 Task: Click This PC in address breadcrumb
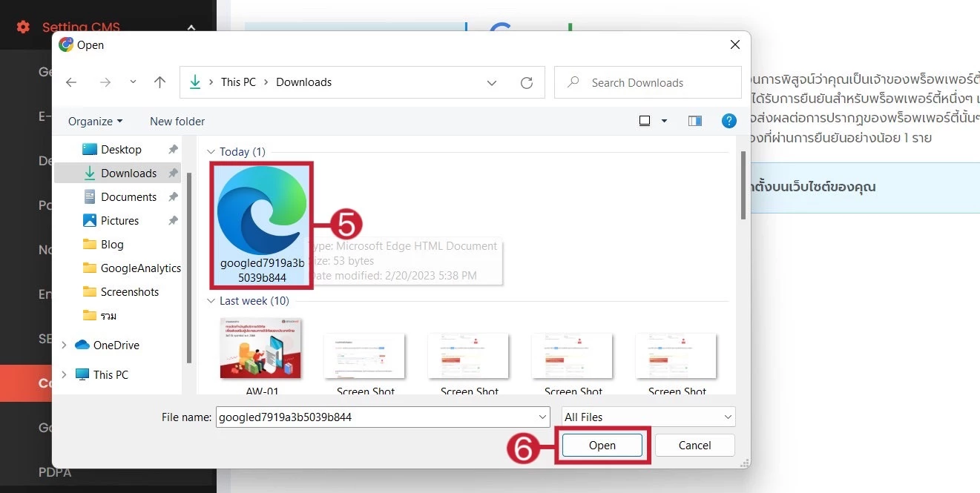(238, 82)
